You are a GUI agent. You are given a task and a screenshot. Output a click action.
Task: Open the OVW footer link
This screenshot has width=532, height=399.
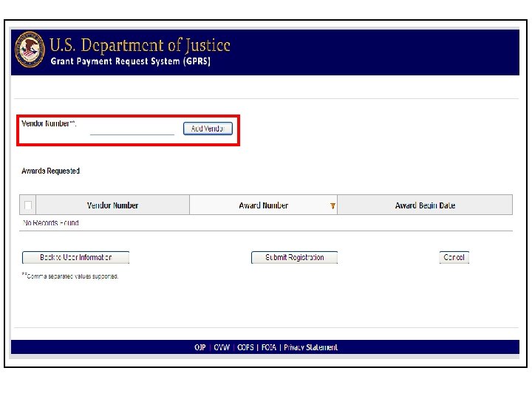(222, 347)
